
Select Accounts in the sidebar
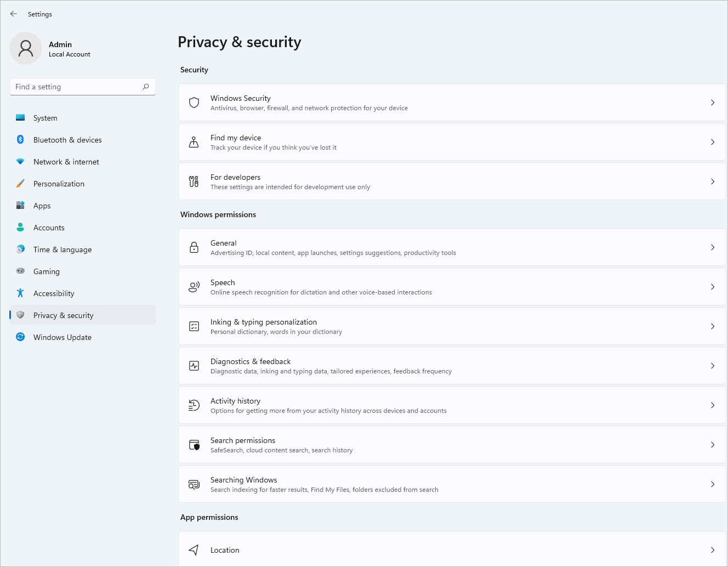click(x=83, y=228)
